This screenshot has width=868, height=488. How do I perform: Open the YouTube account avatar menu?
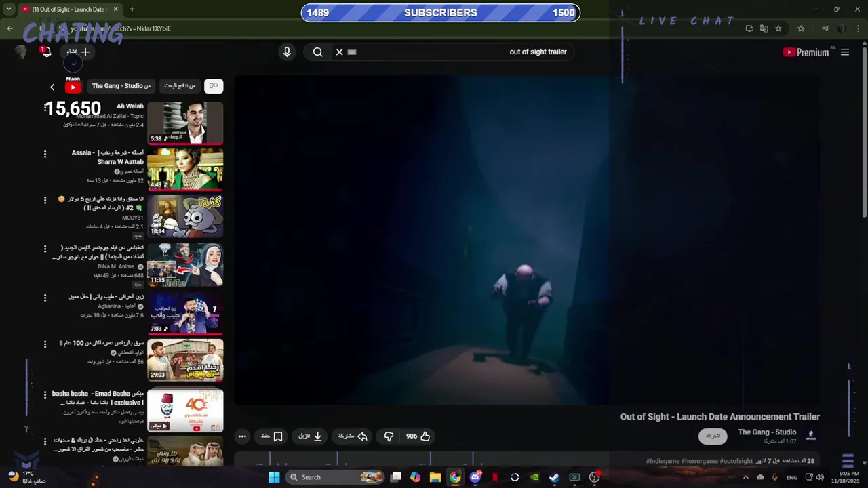(20, 52)
